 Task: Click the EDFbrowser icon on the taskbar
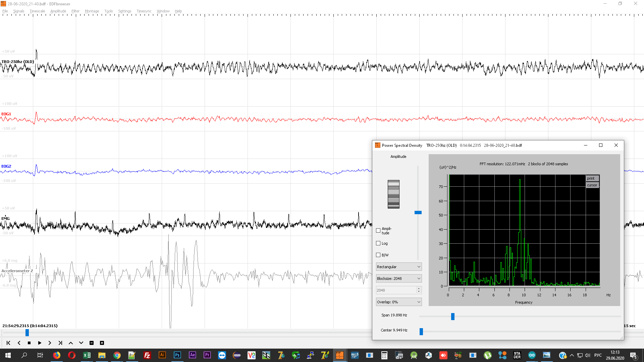click(339, 355)
